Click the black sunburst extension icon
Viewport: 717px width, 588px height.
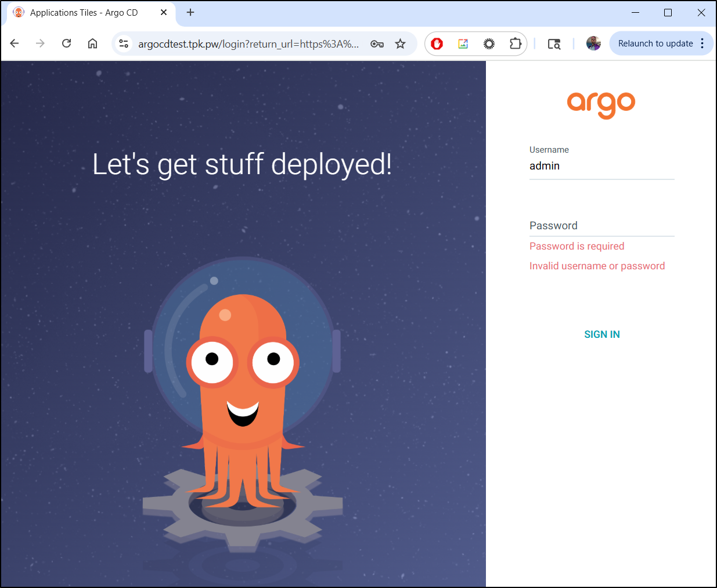point(489,44)
